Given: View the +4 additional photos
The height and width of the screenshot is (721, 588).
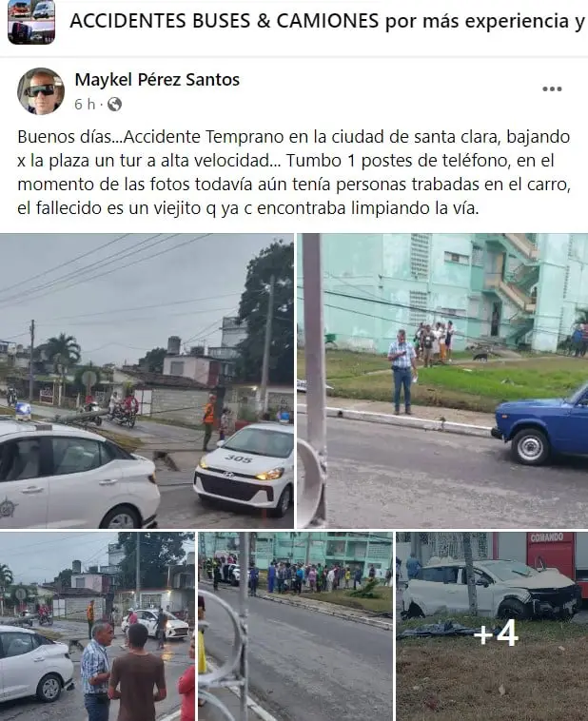Looking at the screenshot, I should click(496, 633).
